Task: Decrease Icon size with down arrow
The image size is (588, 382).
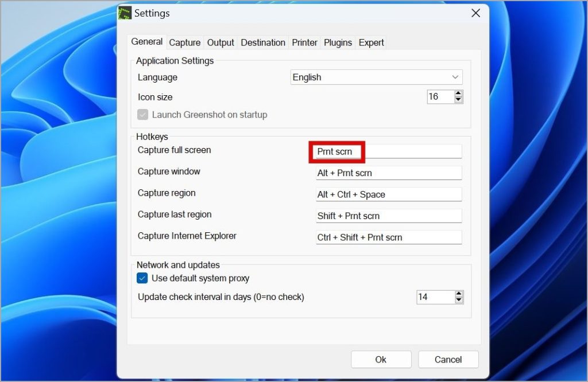Action: coord(458,100)
